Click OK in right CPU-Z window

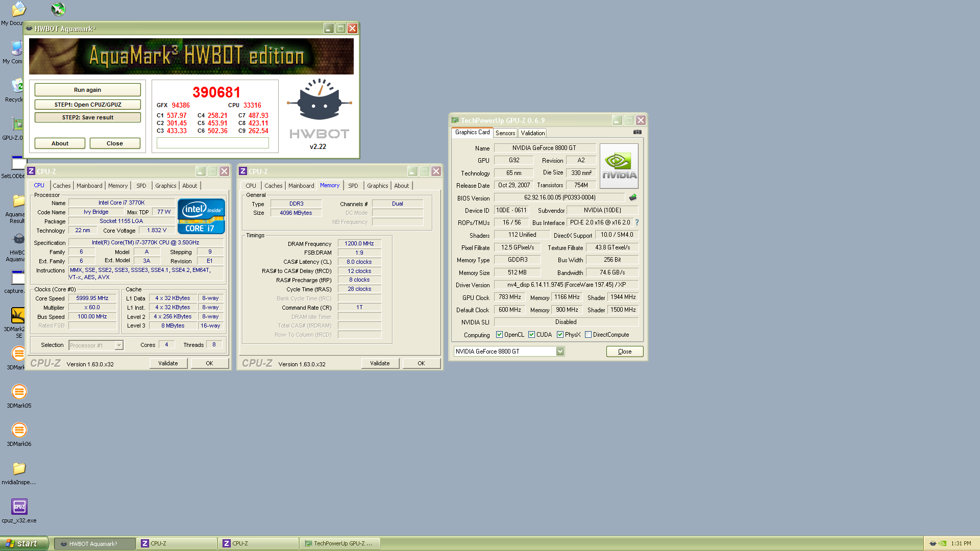421,363
